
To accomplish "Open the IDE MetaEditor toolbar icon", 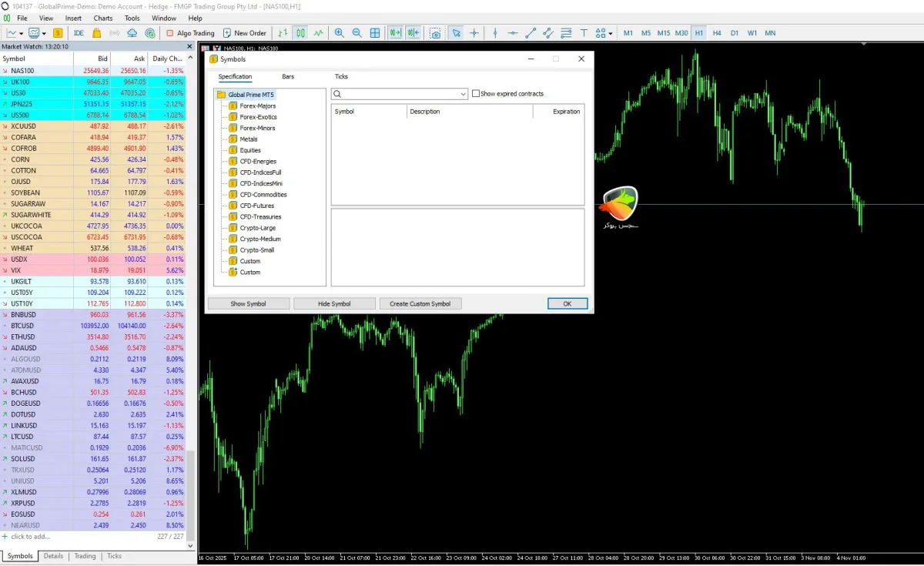I will 79,33.
